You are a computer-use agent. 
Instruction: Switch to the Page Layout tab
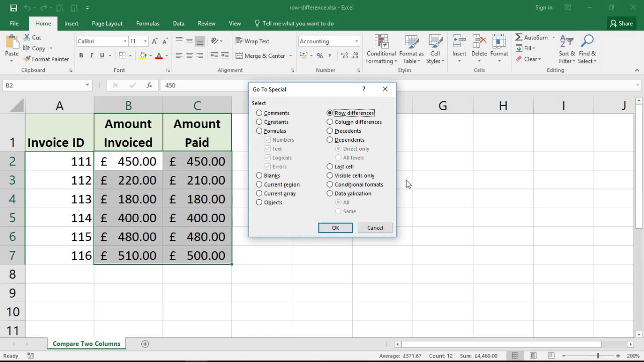(107, 23)
